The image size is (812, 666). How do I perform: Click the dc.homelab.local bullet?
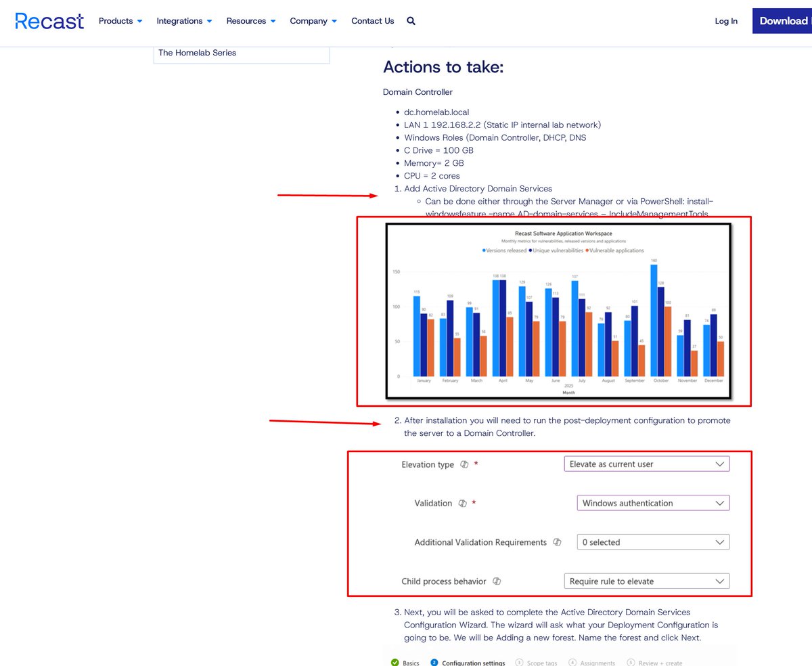pyautogui.click(x=436, y=112)
